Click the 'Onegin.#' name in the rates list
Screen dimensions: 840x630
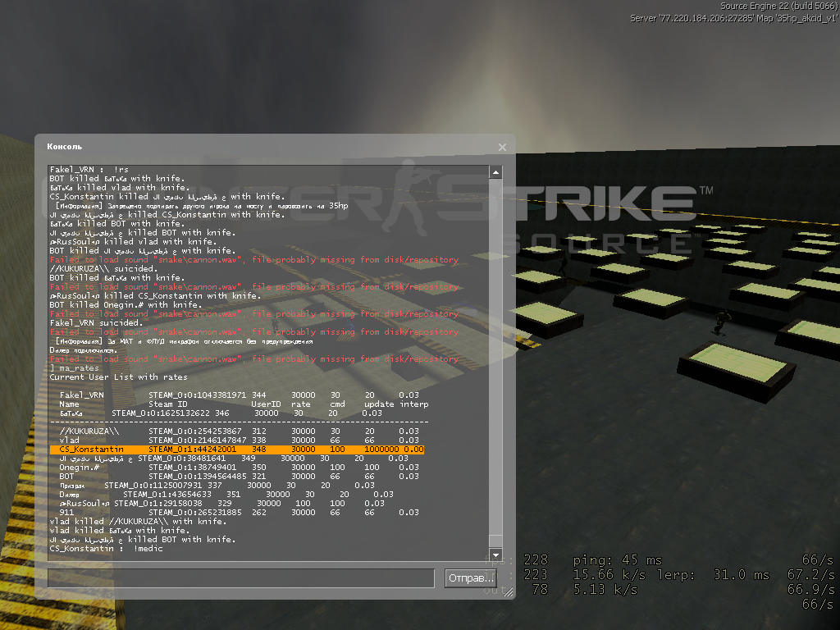(x=80, y=468)
